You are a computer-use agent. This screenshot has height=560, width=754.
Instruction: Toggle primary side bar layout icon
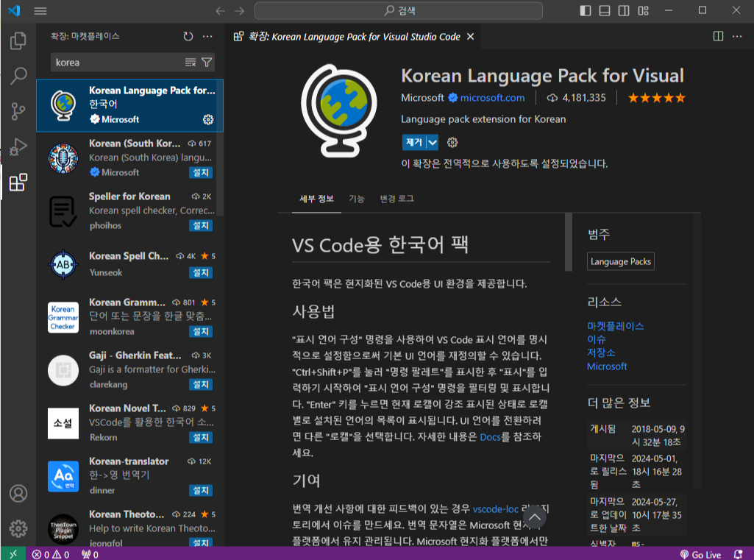586,10
